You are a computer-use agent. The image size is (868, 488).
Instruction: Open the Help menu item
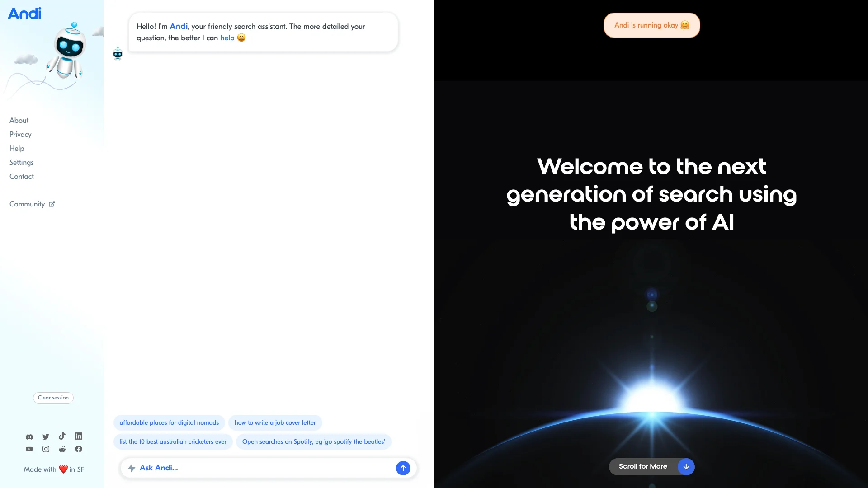pos(17,149)
